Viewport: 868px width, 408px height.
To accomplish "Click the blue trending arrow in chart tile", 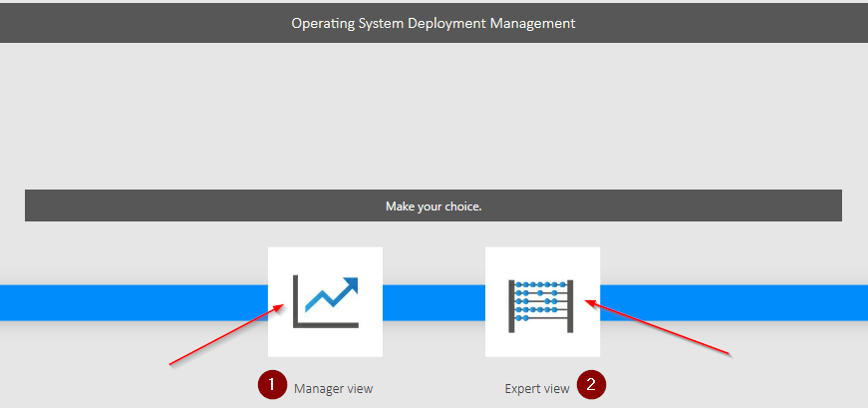I will tap(335, 294).
